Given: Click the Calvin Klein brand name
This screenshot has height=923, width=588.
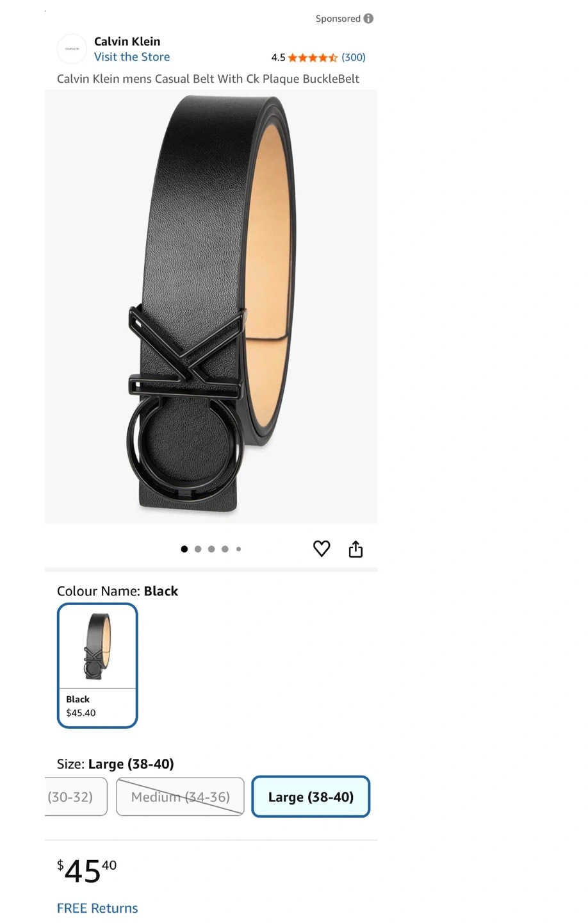Looking at the screenshot, I should 127,42.
